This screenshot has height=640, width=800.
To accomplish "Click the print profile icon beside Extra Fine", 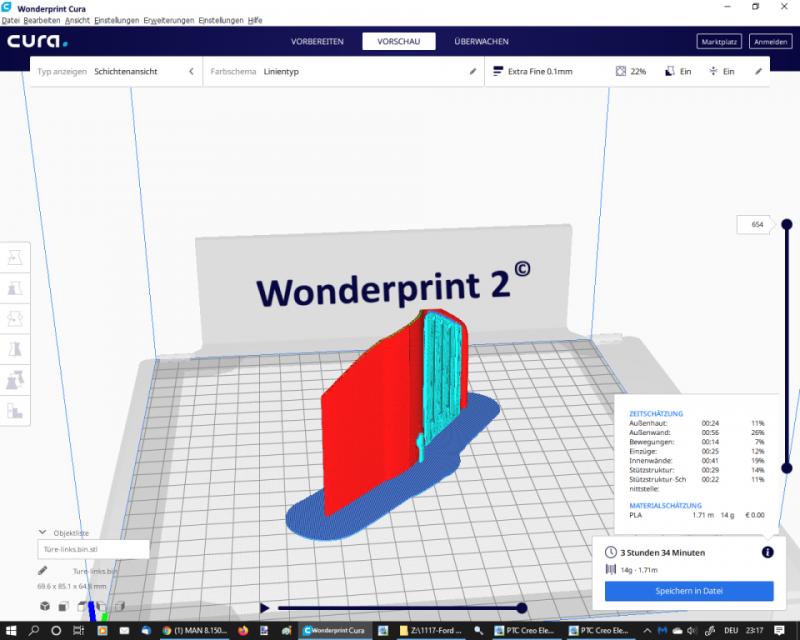I will [498, 71].
